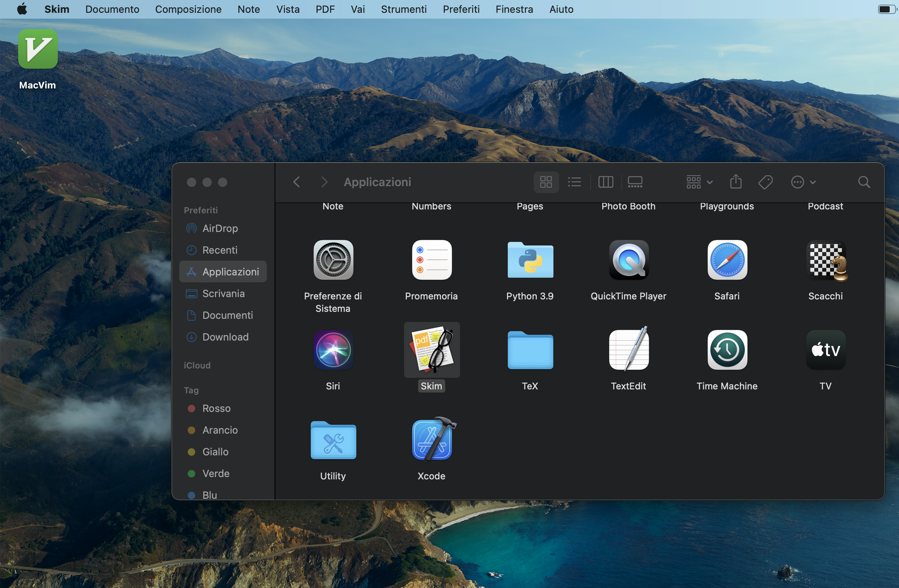Screen dimensions: 899x588
Task: Expand the more actions ellipsis dropdown
Action: tap(803, 182)
